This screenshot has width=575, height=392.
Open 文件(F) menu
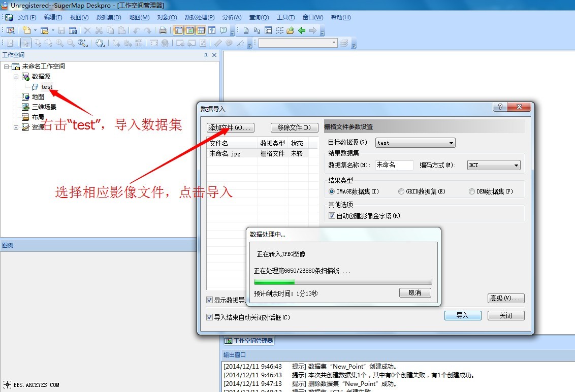coord(27,17)
